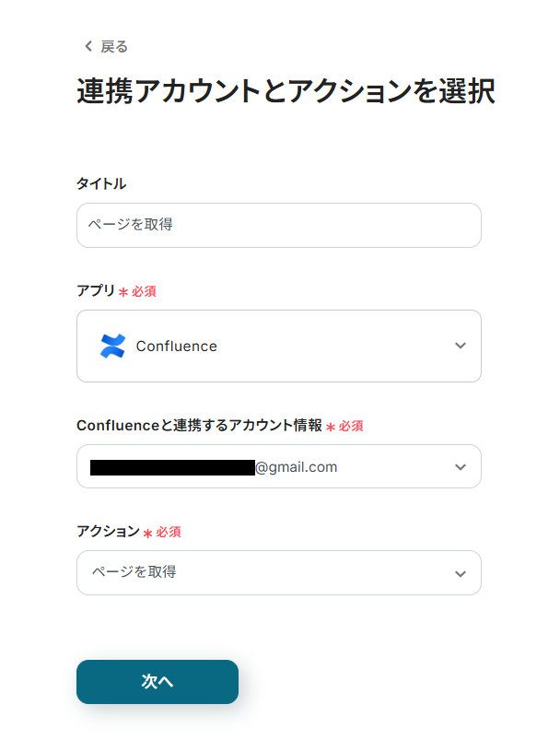This screenshot has width=560, height=740.
Task: Click the Confluenceと連携するアカウント情報 label
Action: tap(199, 425)
